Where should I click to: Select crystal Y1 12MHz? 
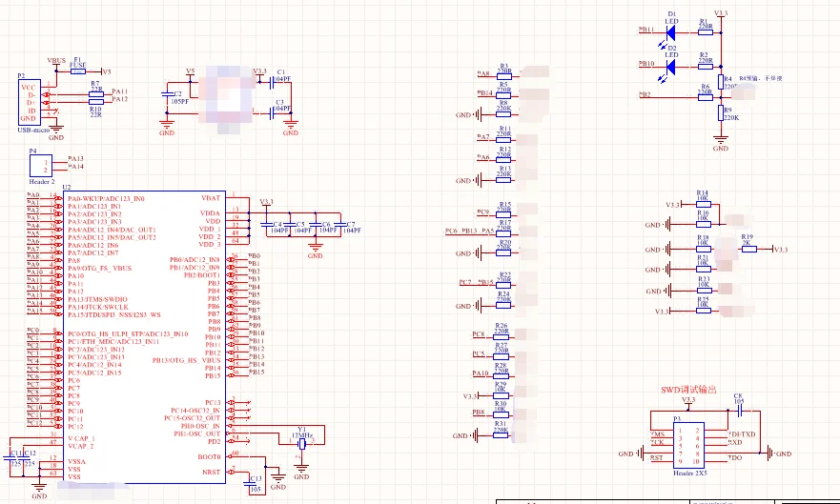302,444
